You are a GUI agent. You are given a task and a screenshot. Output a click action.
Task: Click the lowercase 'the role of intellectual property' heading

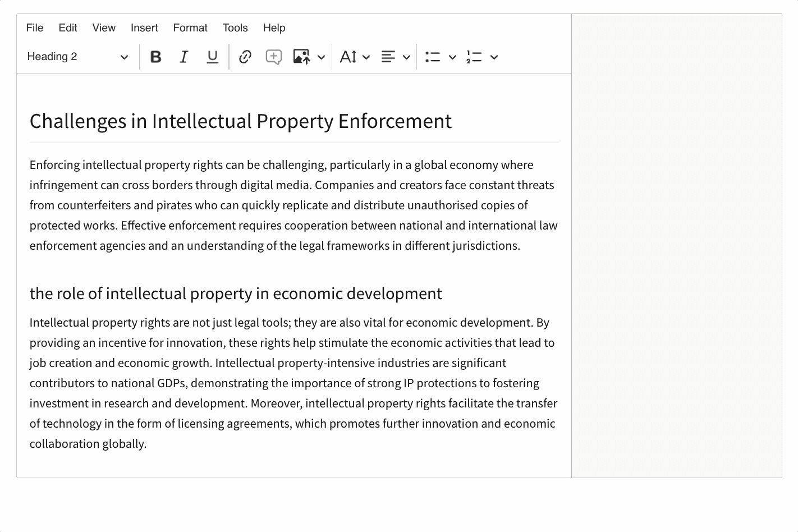pos(236,293)
